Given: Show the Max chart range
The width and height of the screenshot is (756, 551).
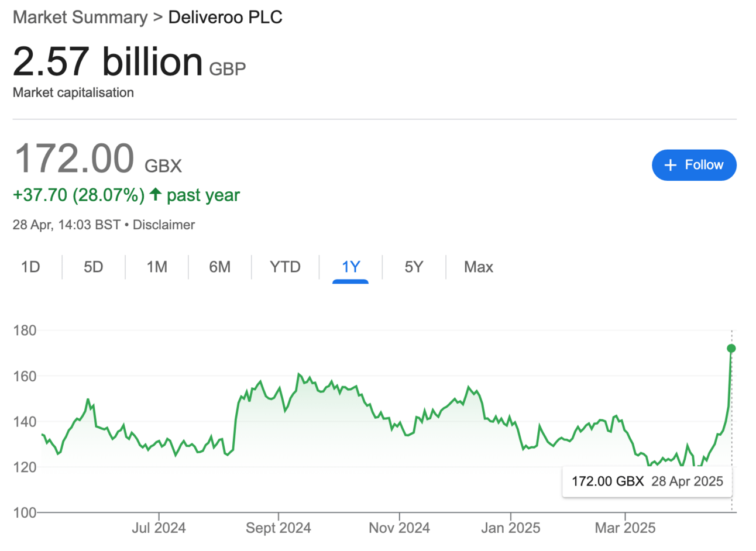Looking at the screenshot, I should point(478,267).
